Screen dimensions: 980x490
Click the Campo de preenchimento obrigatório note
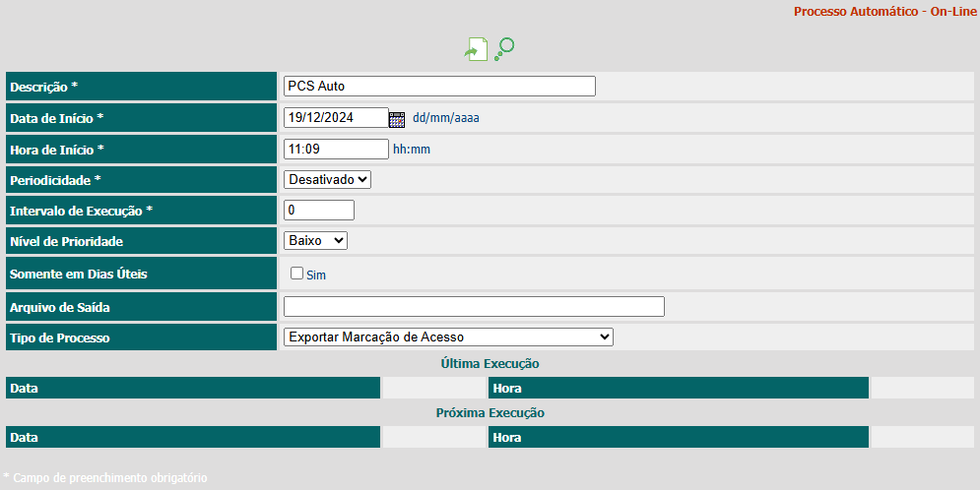coord(105,478)
